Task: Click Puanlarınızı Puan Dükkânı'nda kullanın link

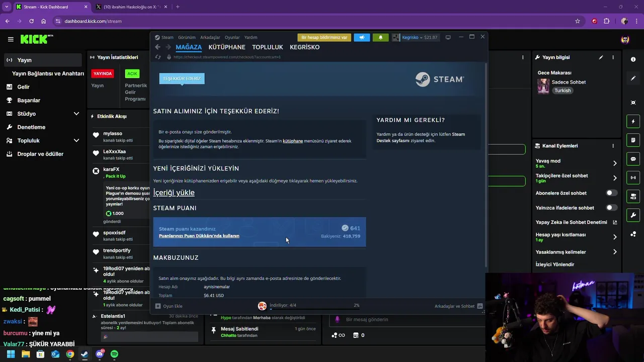Action: (199, 236)
